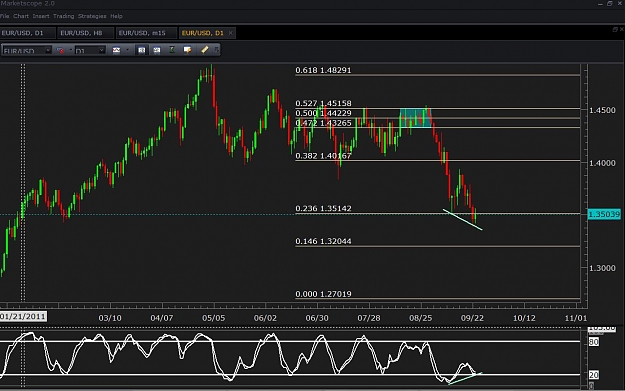Viewport: 625px width, 391px height.
Task: Click the 06/02 date axis label
Action: pos(265,318)
